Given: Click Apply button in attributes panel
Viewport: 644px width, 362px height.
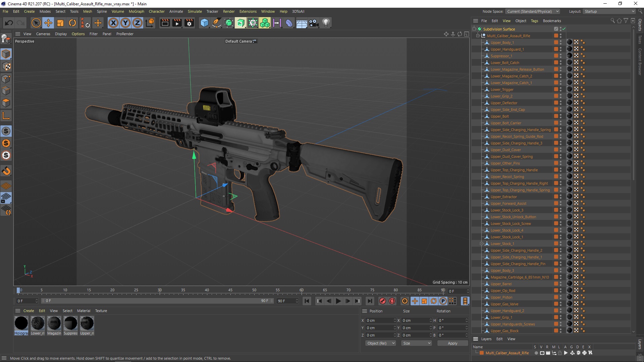Looking at the screenshot, I should coord(452,343).
